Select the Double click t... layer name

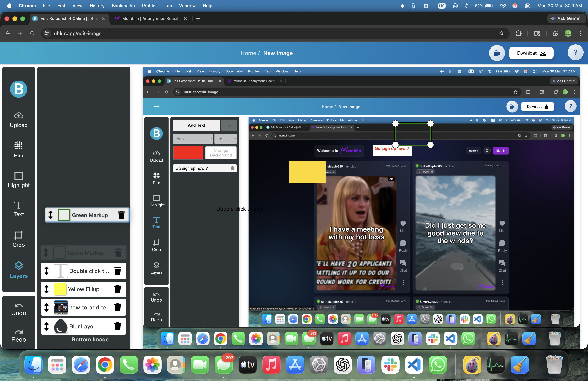[89, 271]
